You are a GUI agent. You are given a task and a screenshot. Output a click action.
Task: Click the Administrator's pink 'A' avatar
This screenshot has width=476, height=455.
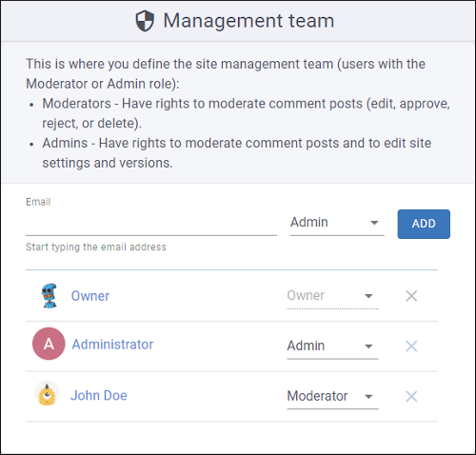[x=49, y=344]
